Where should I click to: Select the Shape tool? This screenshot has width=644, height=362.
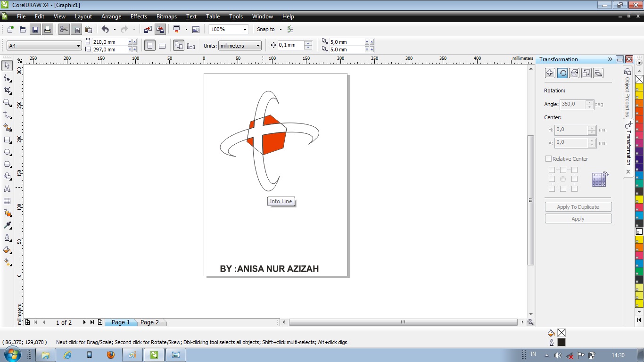(7, 78)
